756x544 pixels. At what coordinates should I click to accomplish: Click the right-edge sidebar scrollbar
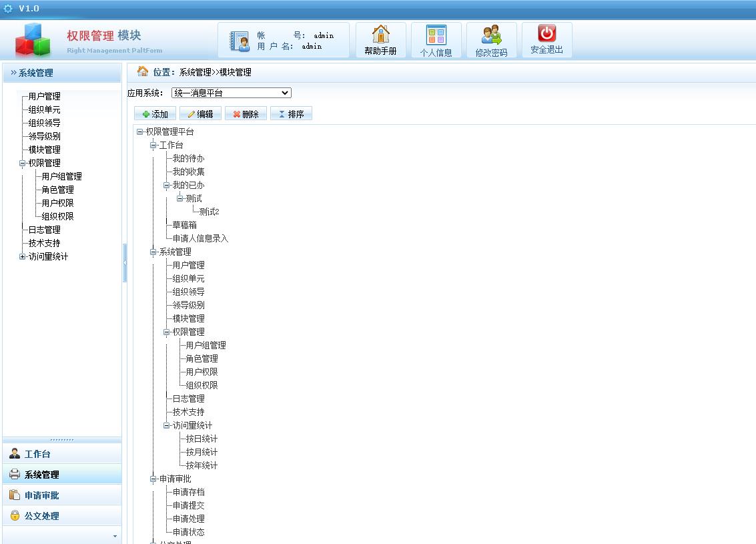click(125, 262)
